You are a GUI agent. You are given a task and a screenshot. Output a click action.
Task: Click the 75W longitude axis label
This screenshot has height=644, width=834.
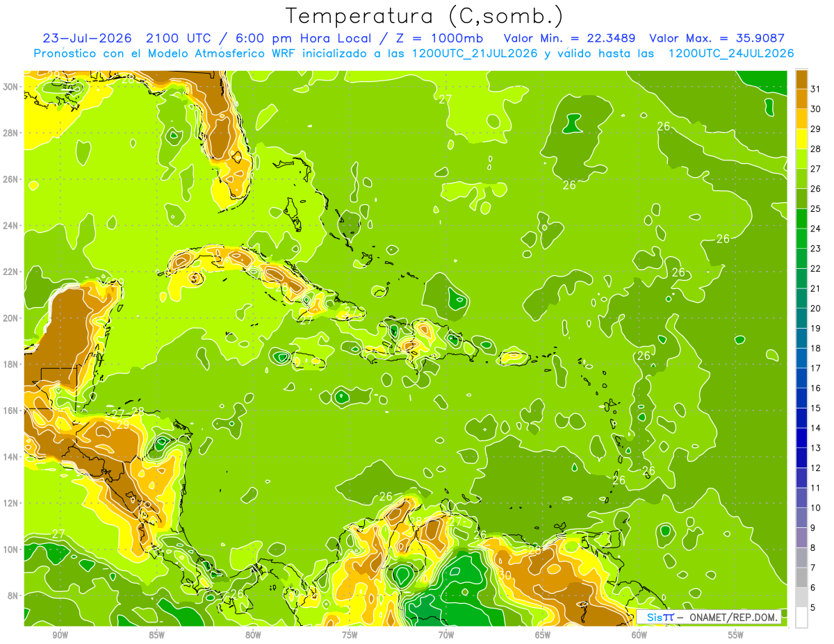[x=350, y=636]
